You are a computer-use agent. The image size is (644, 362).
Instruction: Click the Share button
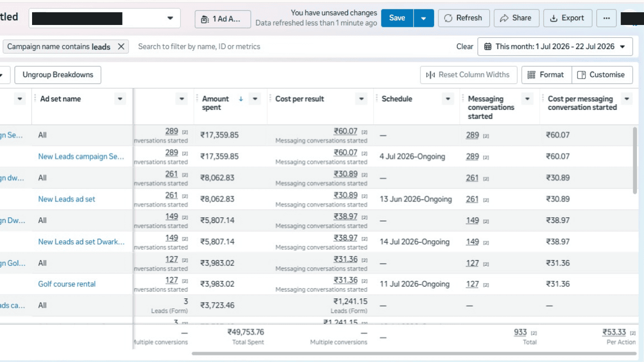tap(516, 18)
